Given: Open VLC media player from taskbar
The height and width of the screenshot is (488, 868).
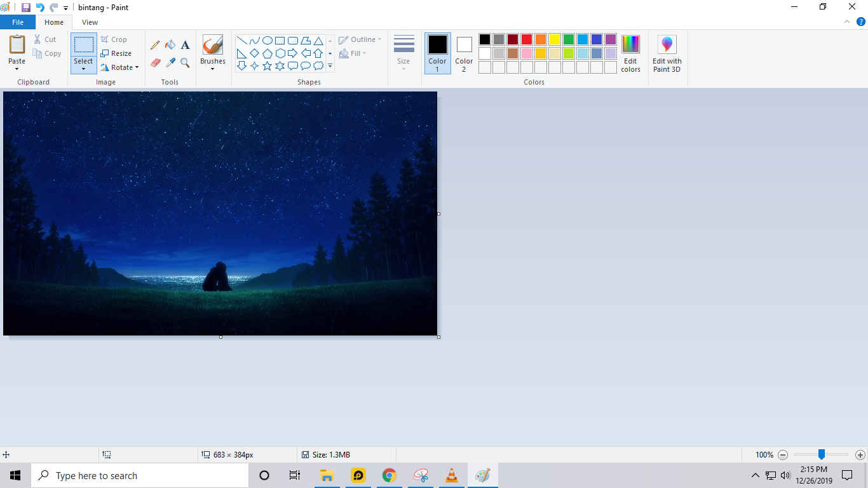Looking at the screenshot, I should pos(452,475).
